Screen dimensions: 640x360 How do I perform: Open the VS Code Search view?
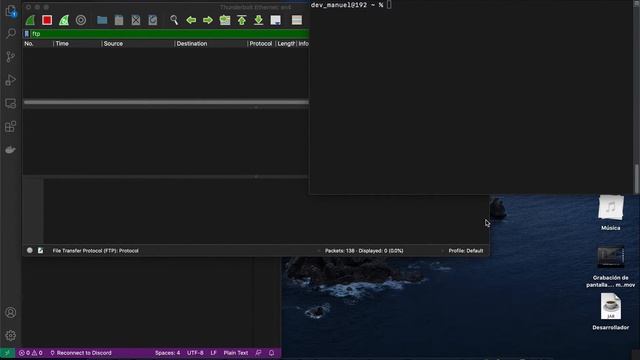coord(11,33)
